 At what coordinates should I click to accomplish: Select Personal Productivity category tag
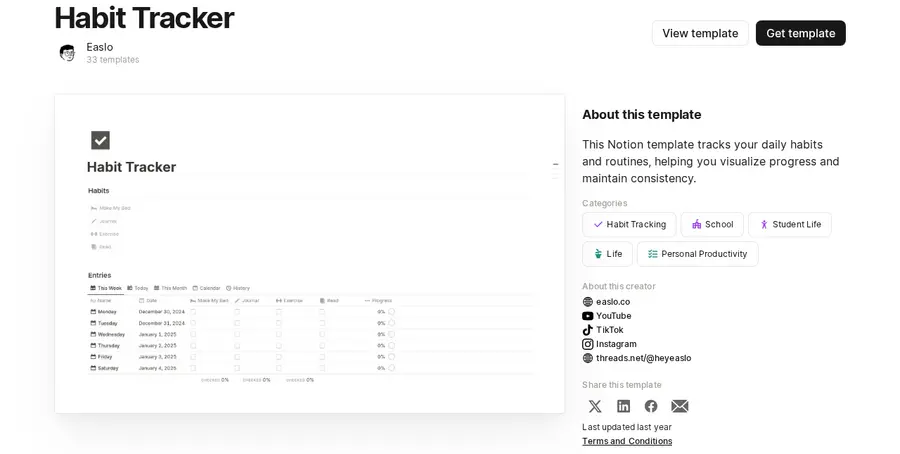[x=697, y=254]
